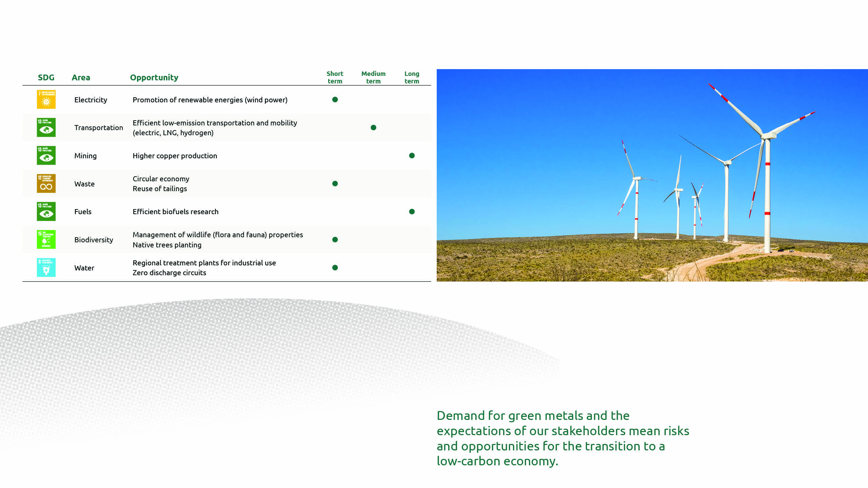Click the short-term dot in the Electricity row
This screenshot has width=868, height=488.
[x=335, y=99]
